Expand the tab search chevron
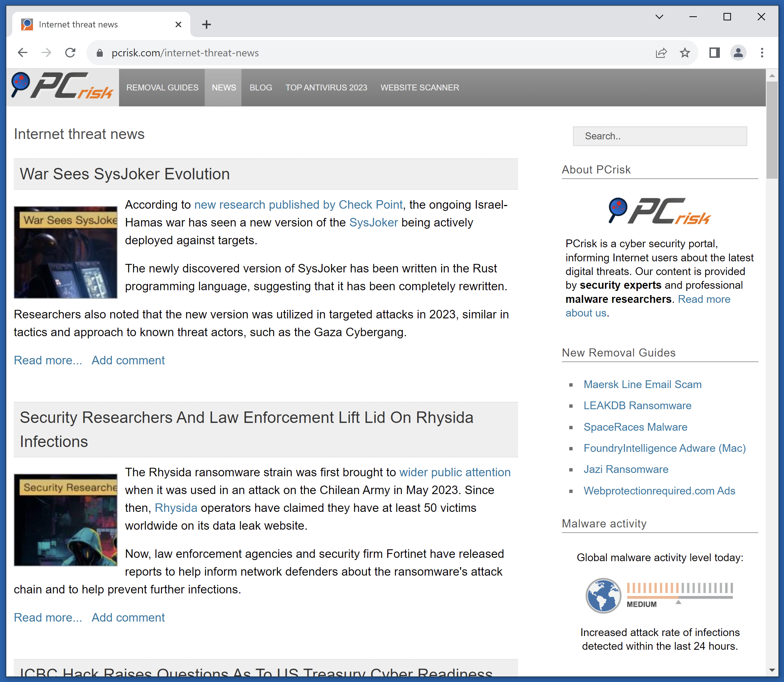784x682 pixels. coord(659,17)
